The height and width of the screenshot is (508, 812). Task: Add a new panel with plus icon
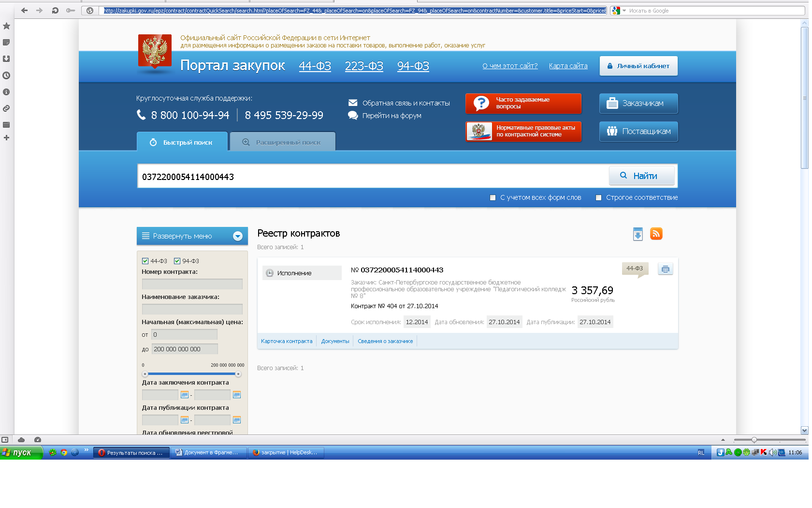[6, 138]
